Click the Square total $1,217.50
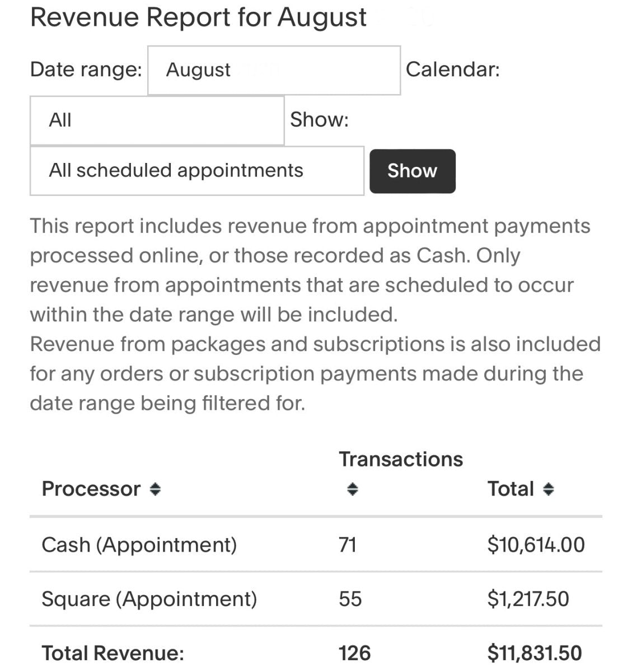Screen dimensions: 632x672 tap(528, 599)
